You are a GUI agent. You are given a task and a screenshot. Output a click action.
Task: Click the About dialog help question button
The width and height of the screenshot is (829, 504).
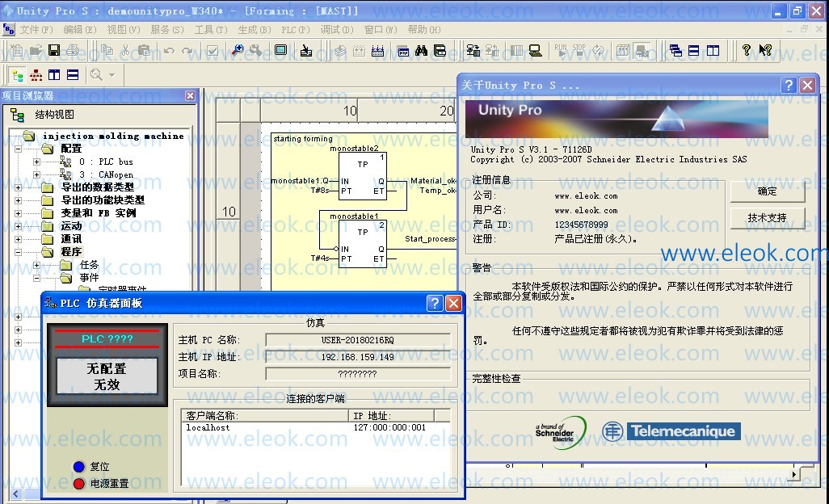pyautogui.click(x=789, y=85)
